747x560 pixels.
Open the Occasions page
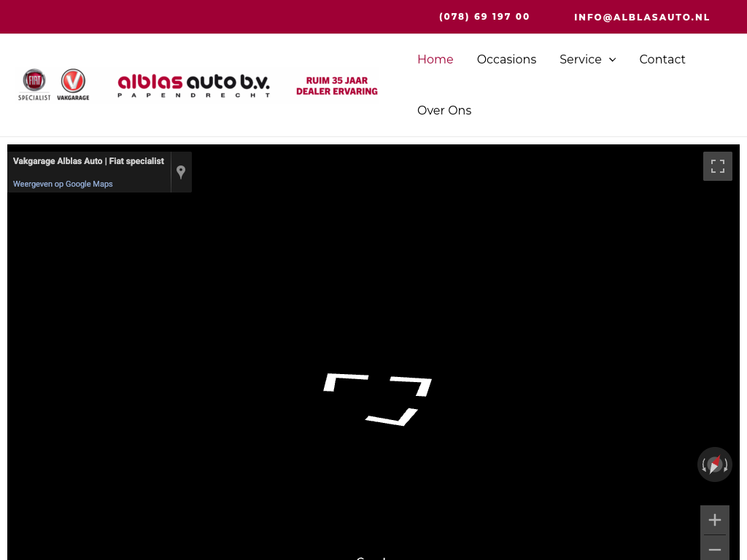506,59
